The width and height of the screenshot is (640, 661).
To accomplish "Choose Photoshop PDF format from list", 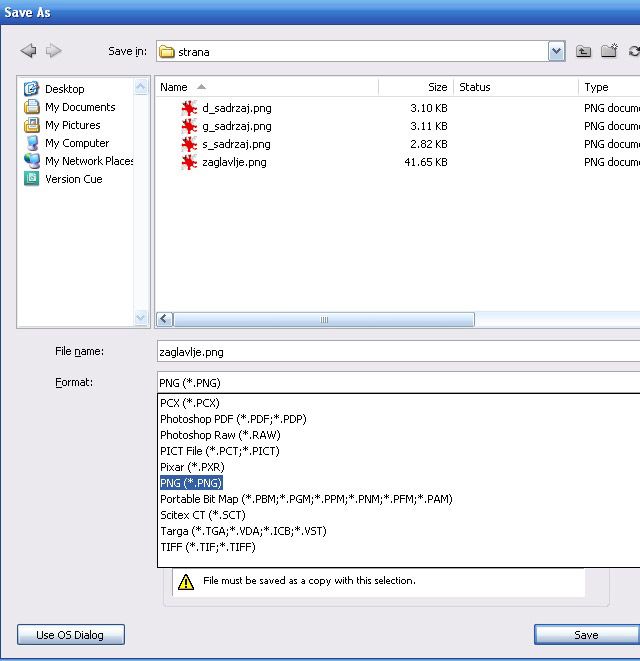I will 233,419.
